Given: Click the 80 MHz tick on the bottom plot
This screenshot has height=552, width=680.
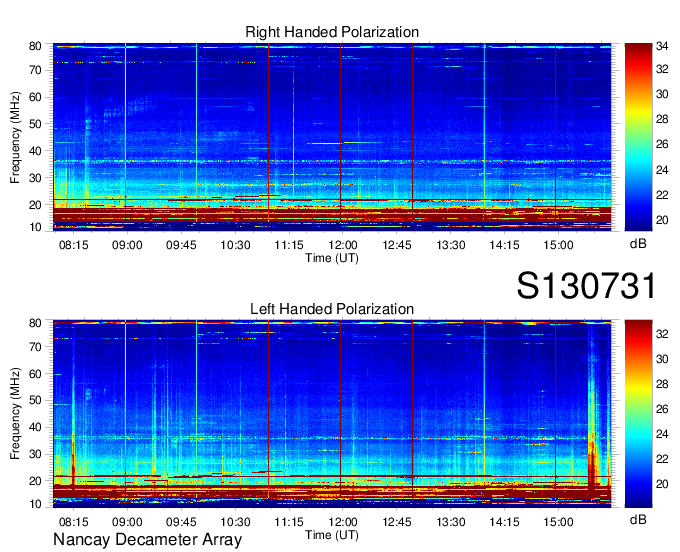Looking at the screenshot, I should [35, 323].
